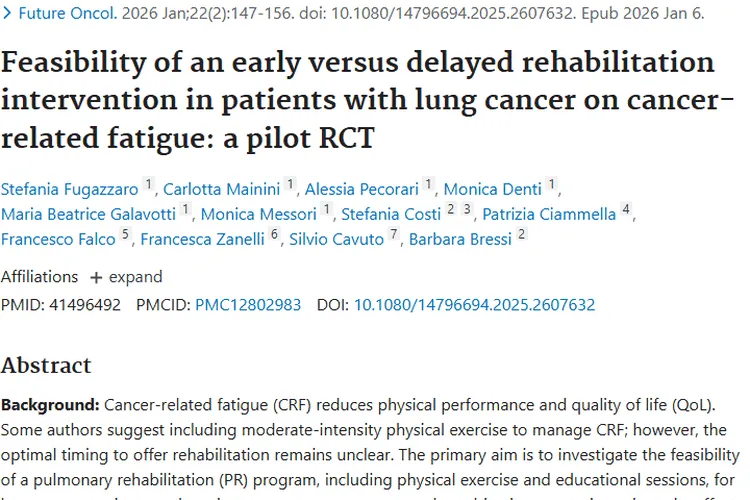Image resolution: width=750 pixels, height=500 pixels.
Task: Click affiliation superscript 4 after Ciammella
Action: [626, 210]
